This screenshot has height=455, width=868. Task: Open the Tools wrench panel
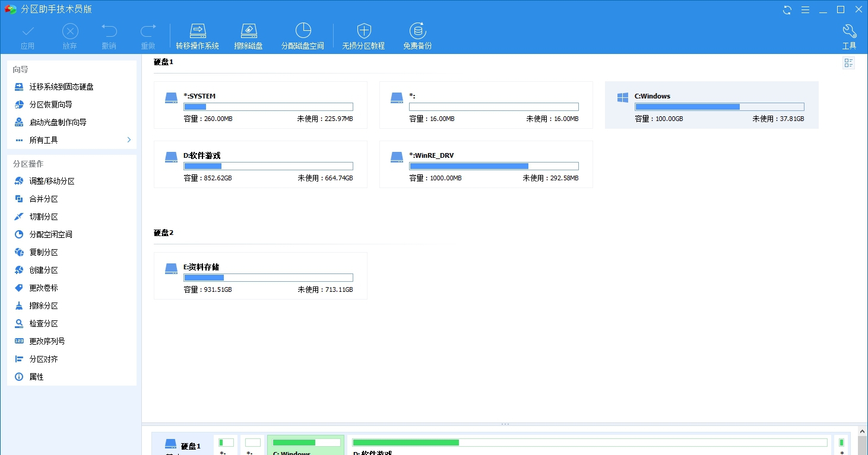(849, 35)
